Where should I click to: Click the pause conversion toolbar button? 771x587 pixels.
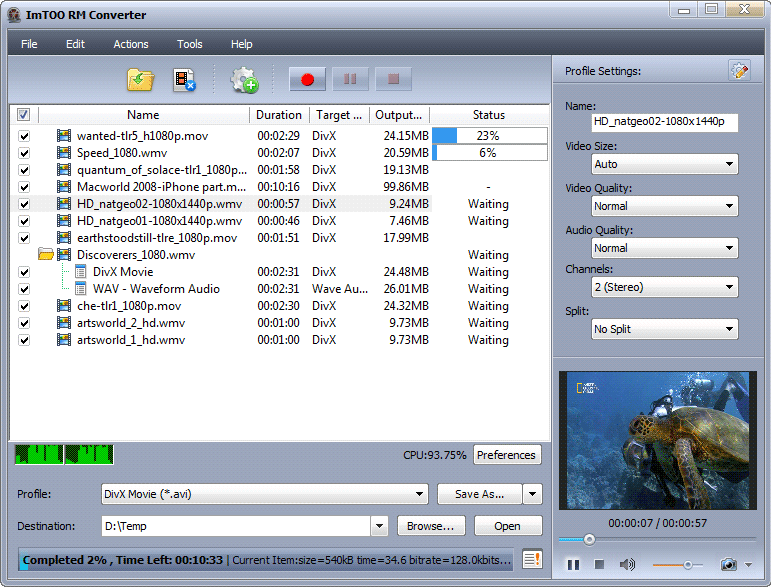click(x=350, y=79)
